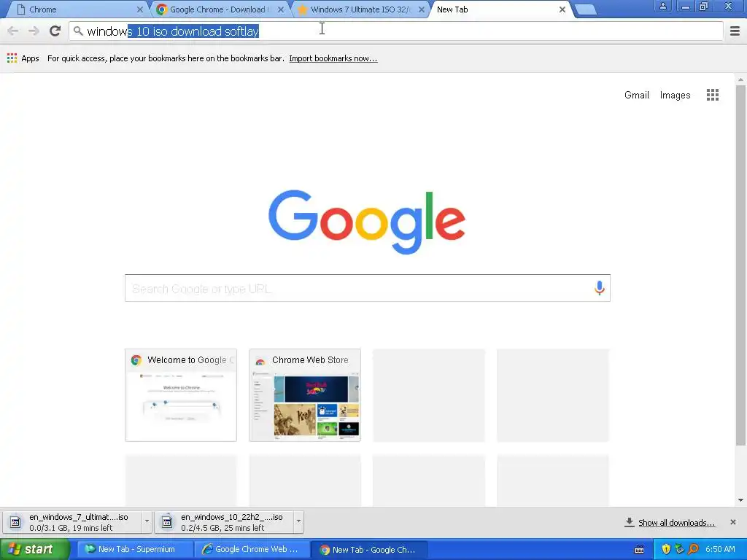
Task: Switch to New Tab - Google Chrome taskbar window
Action: [369, 550]
